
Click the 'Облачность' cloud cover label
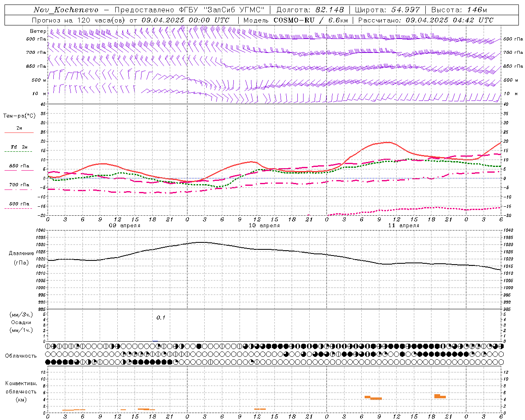pyautogui.click(x=21, y=356)
